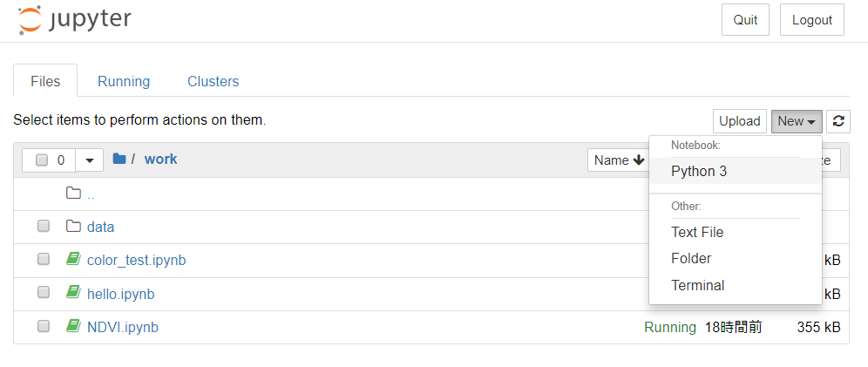
Task: Sort files by Name column
Action: [x=619, y=160]
